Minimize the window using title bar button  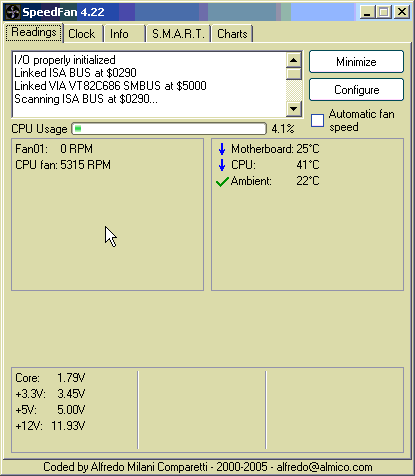(367, 12)
